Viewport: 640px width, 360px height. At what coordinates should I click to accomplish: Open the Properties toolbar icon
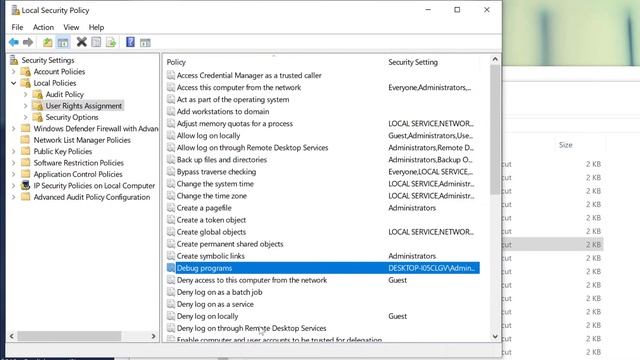point(96,42)
